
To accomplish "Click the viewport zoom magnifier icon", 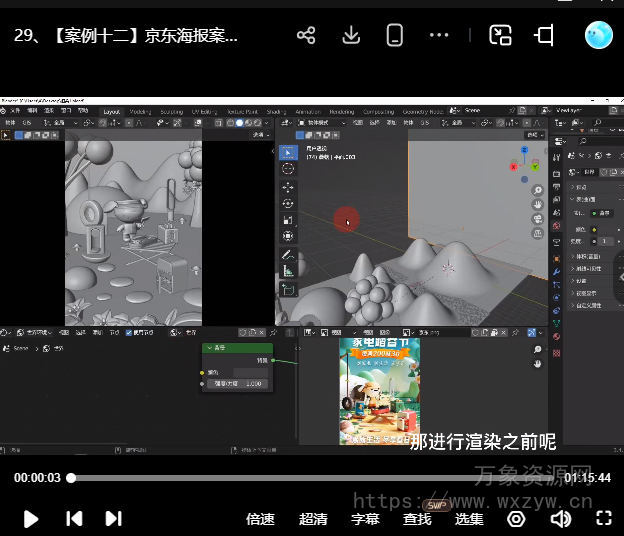I will tap(538, 190).
